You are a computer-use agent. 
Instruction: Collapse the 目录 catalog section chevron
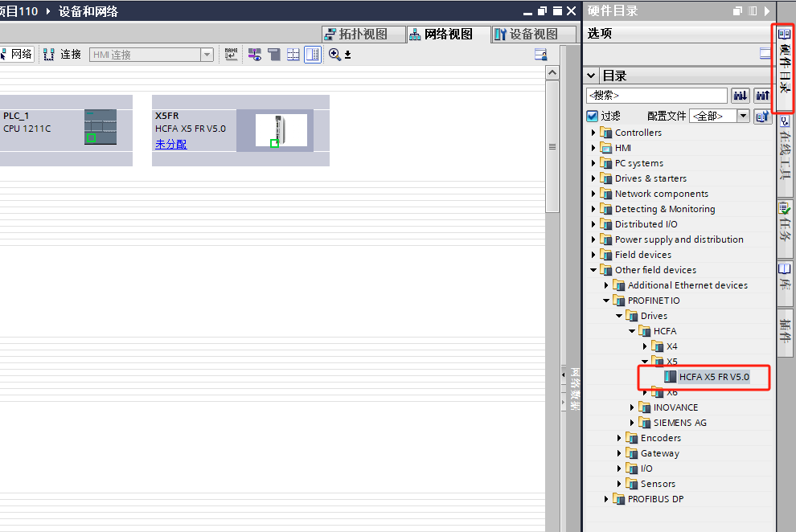coord(591,76)
